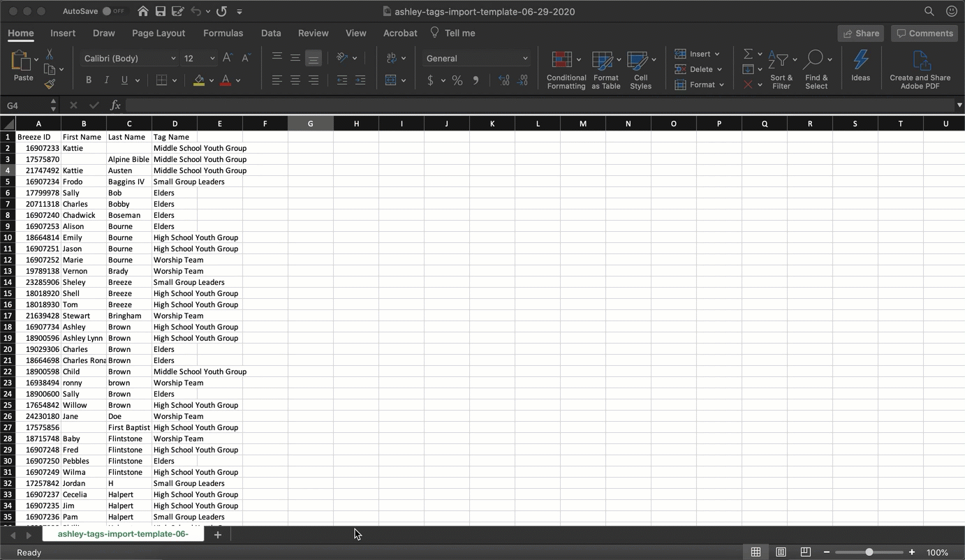Open the Find & Select tool
965x560 pixels.
tap(816, 70)
